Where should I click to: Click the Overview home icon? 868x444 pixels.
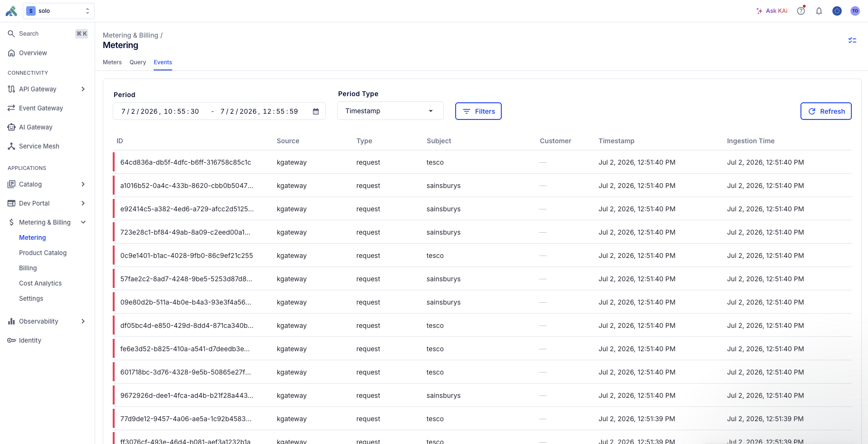[x=11, y=53]
